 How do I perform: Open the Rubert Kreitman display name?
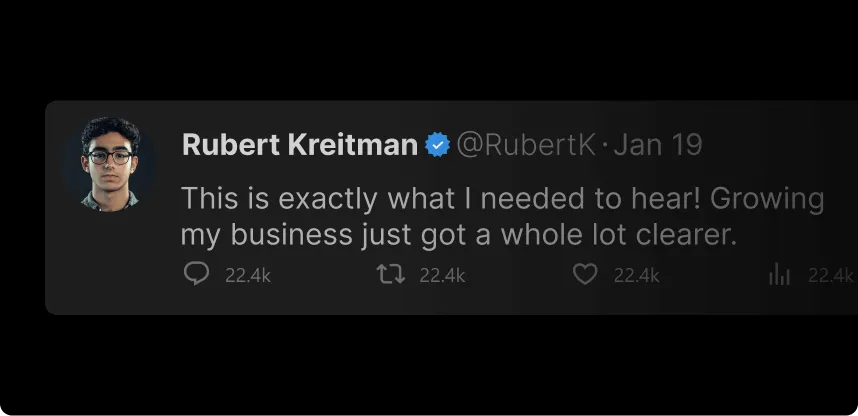(300, 145)
